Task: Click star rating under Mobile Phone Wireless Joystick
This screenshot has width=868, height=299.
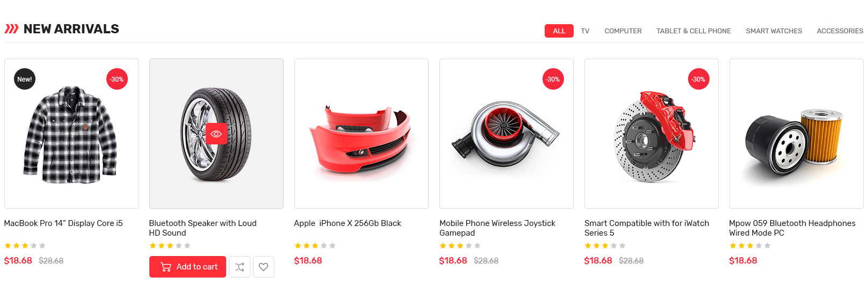Action: 460,246
